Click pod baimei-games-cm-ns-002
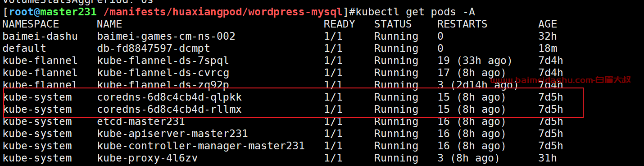This screenshot has width=644, height=166. click(166, 36)
